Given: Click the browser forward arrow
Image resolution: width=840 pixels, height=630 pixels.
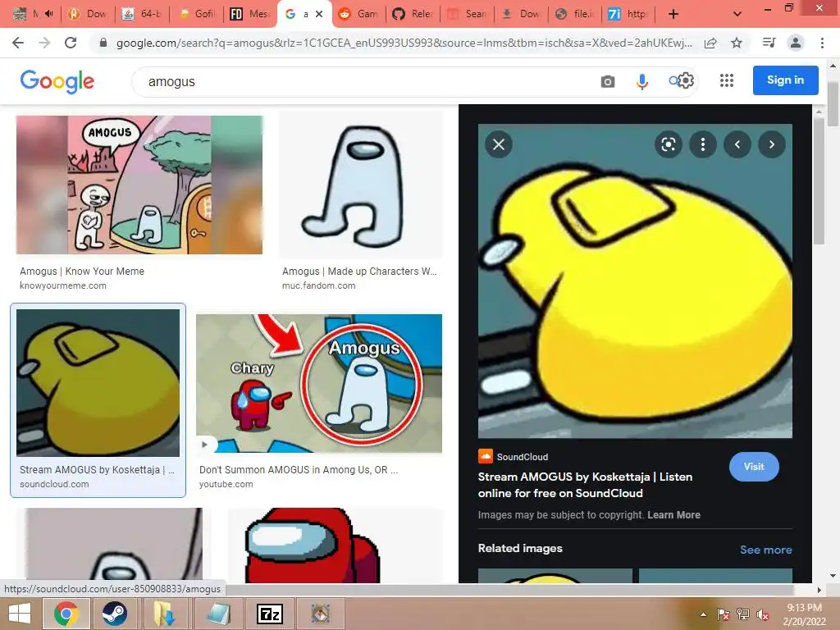Looking at the screenshot, I should click(x=44, y=43).
